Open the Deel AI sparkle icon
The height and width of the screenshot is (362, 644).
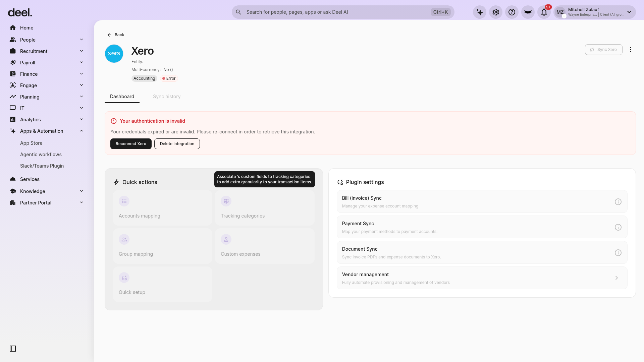[x=480, y=12]
